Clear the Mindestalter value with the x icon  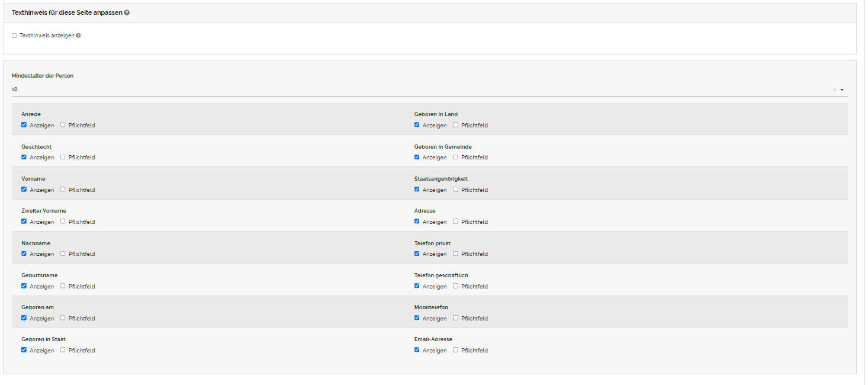tap(834, 90)
